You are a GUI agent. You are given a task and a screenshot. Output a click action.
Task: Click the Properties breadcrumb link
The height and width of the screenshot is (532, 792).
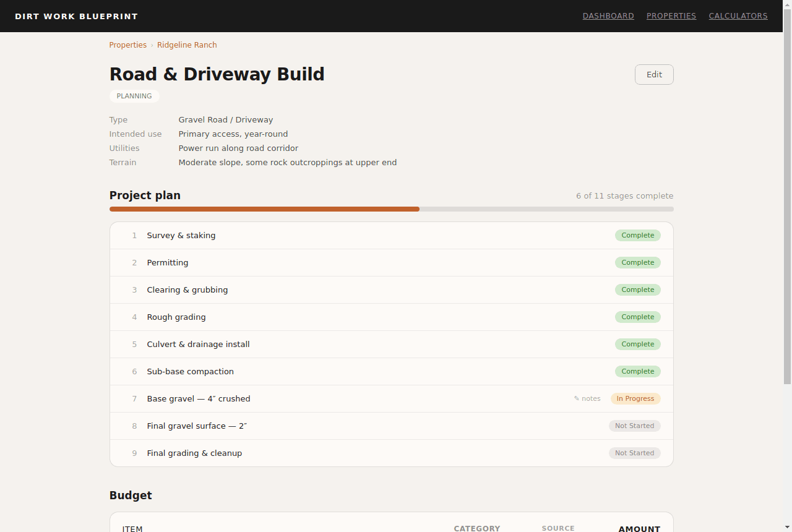[128, 45]
